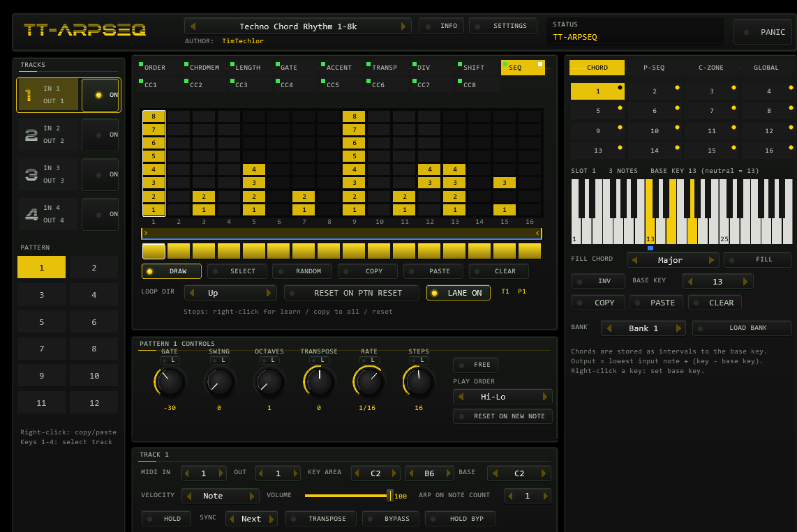The image size is (797, 532).
Task: Click the left arrow of the LOOP DIR selector
Action: [192, 293]
